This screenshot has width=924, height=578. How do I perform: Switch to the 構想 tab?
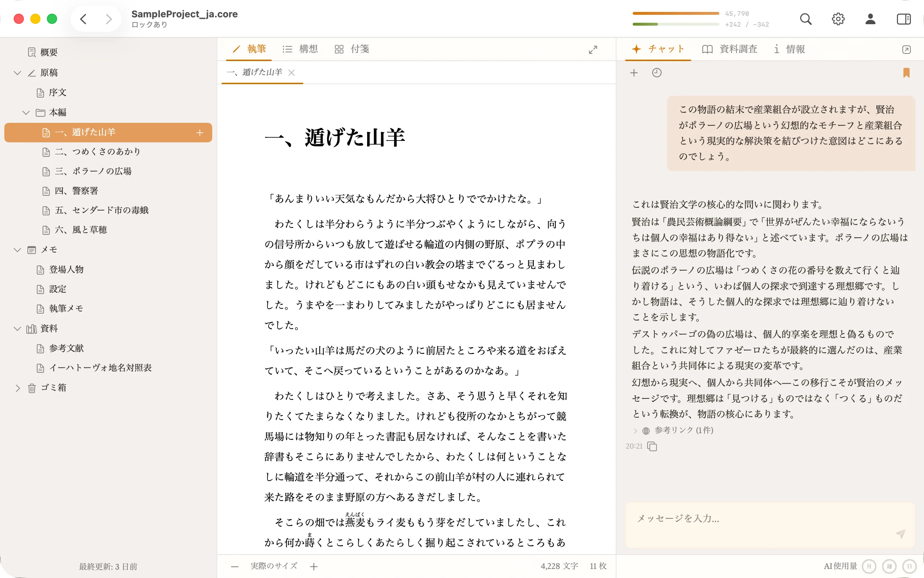(x=300, y=49)
